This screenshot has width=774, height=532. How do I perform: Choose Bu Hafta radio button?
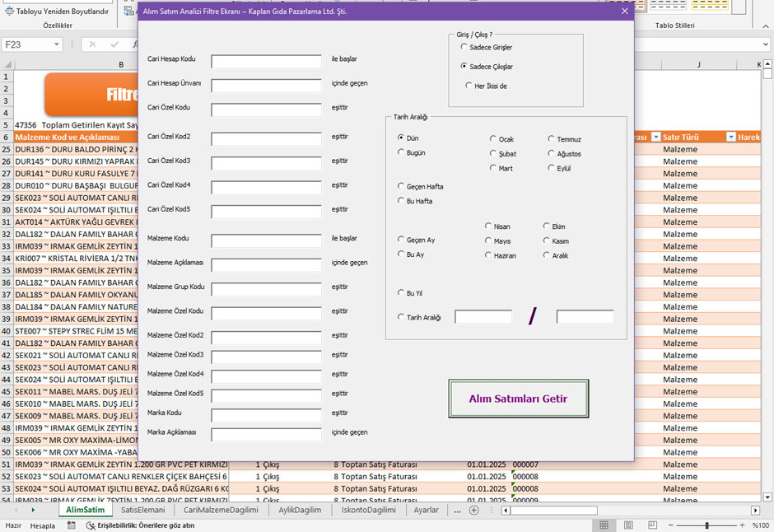pos(415,201)
